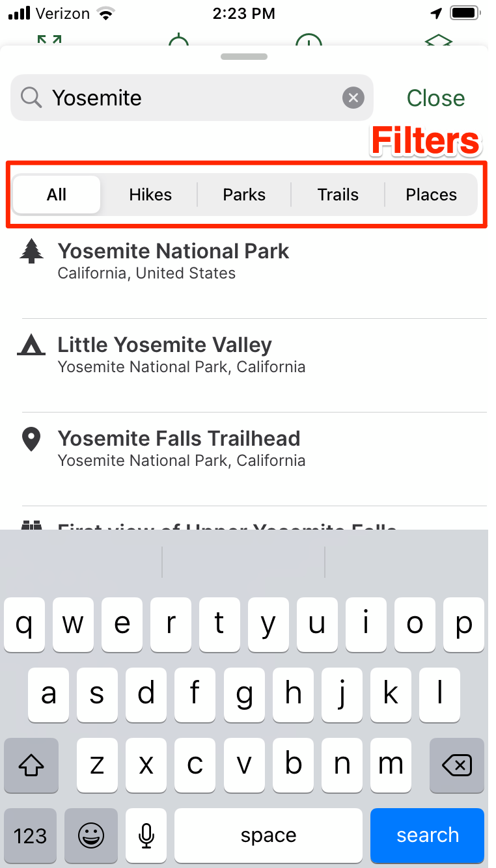Tap the sheet grabber handle
Screen dimensions: 496x868
(x=244, y=57)
